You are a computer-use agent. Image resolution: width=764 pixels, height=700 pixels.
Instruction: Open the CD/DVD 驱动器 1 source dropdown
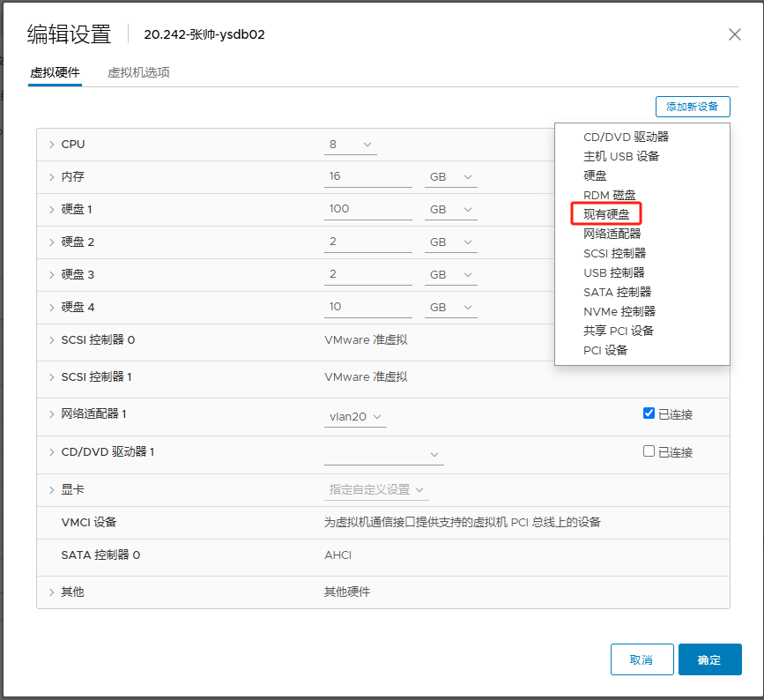(x=384, y=455)
